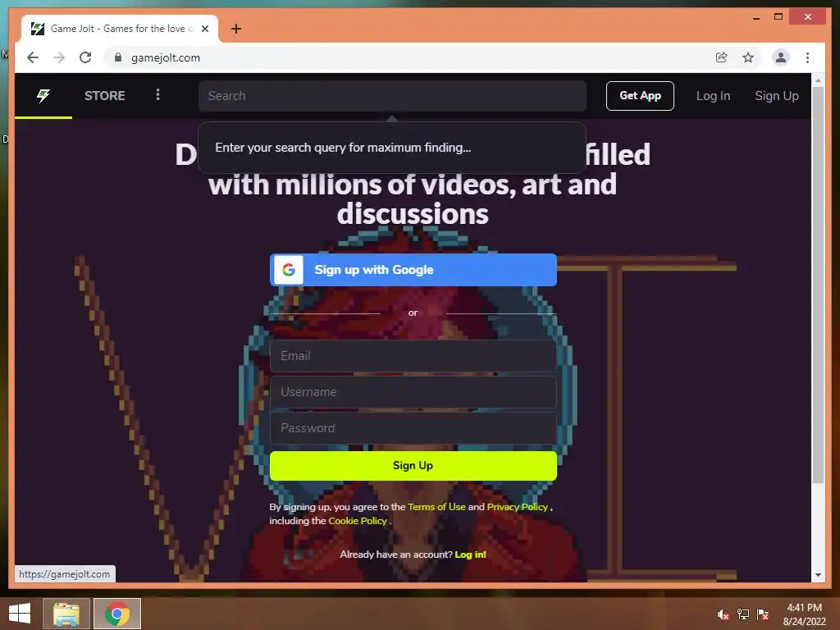Open the Chrome profile avatar
The image size is (840, 630).
(781, 57)
